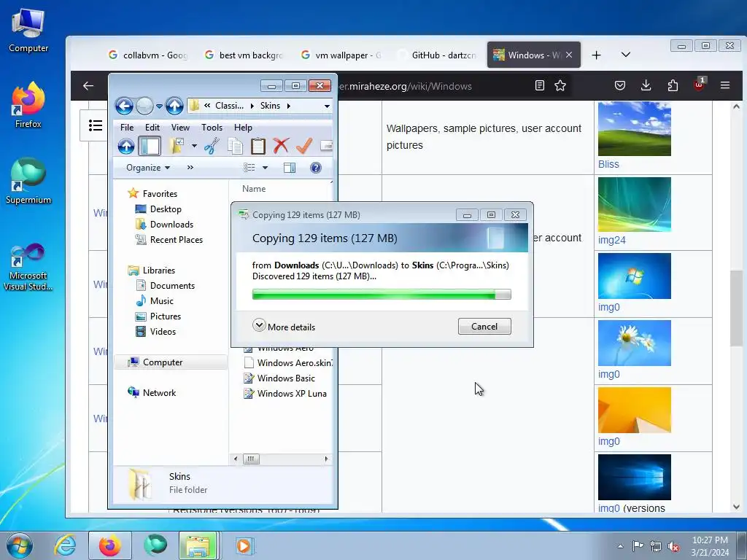
Task: Click the folder properties toolbar icon
Action: tap(177, 146)
